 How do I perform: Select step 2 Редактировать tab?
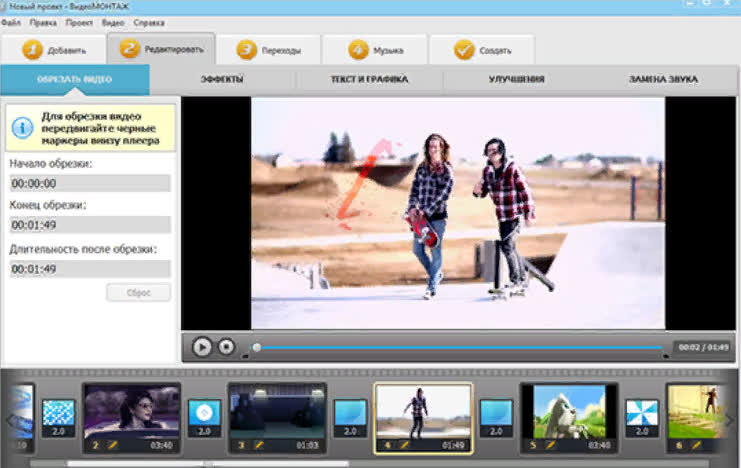coord(161,49)
